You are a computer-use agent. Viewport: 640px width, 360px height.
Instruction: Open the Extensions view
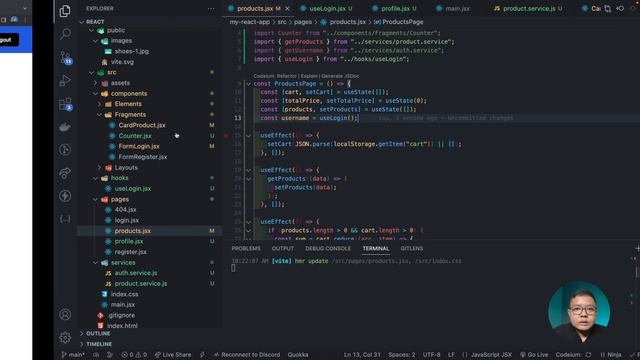tap(65, 104)
